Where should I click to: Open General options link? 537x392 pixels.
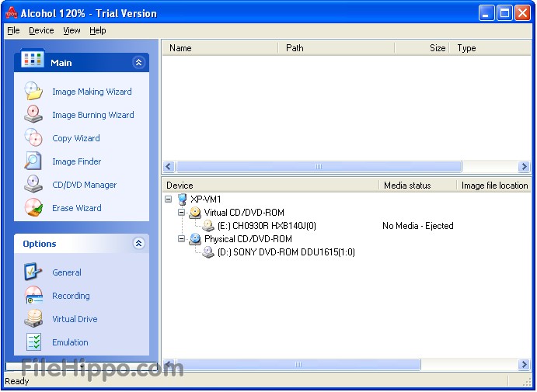click(x=67, y=272)
